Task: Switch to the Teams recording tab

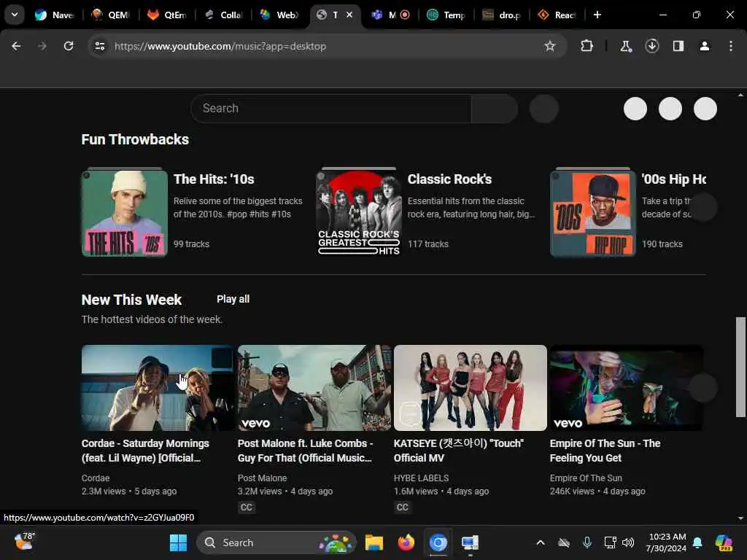Action: (391, 15)
